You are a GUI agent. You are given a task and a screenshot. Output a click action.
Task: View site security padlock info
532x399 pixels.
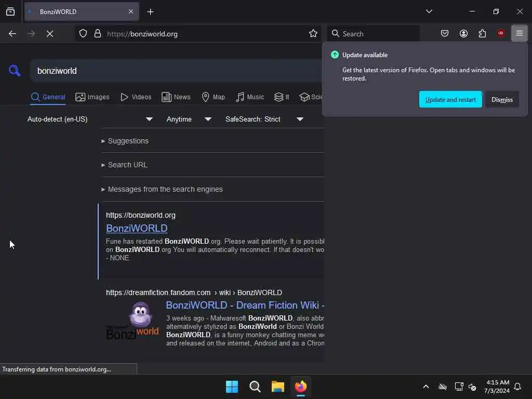pyautogui.click(x=98, y=34)
